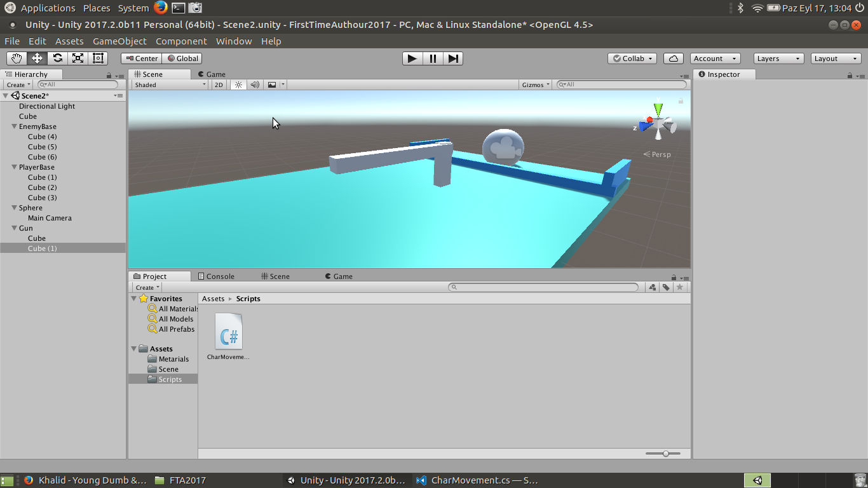Switch to the Console tab
The height and width of the screenshot is (488, 868).
(x=216, y=276)
